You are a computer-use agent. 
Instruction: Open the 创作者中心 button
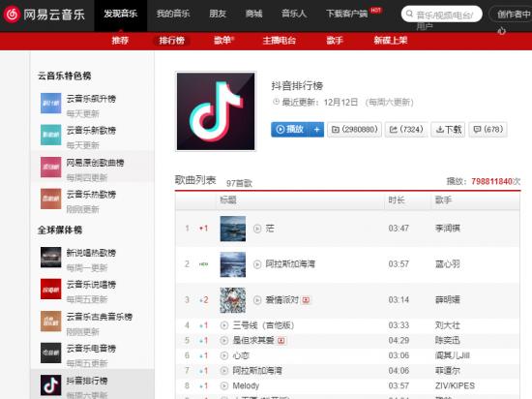coord(513,15)
